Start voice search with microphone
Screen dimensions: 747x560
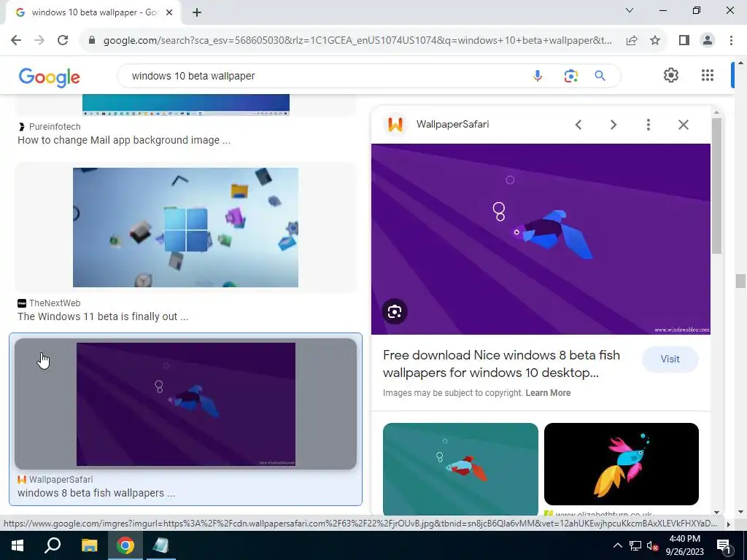(538, 76)
